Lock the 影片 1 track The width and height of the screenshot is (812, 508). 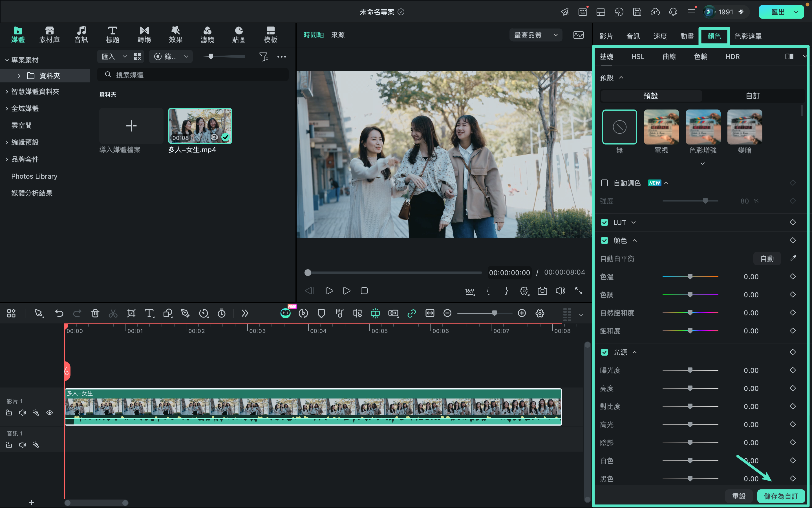coord(9,413)
